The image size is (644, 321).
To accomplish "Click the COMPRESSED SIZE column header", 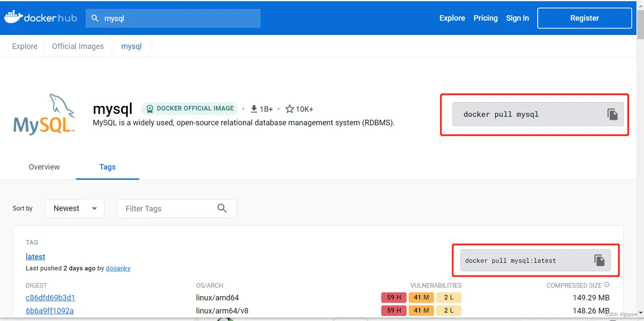I will [x=574, y=285].
